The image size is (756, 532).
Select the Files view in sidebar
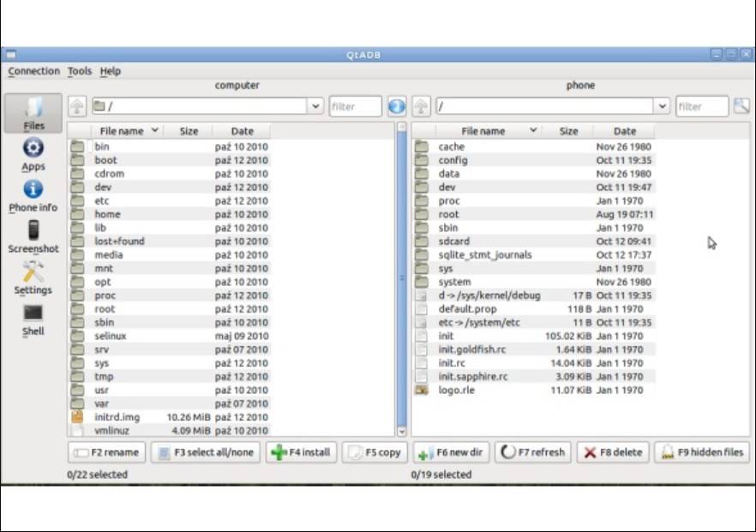[x=33, y=113]
